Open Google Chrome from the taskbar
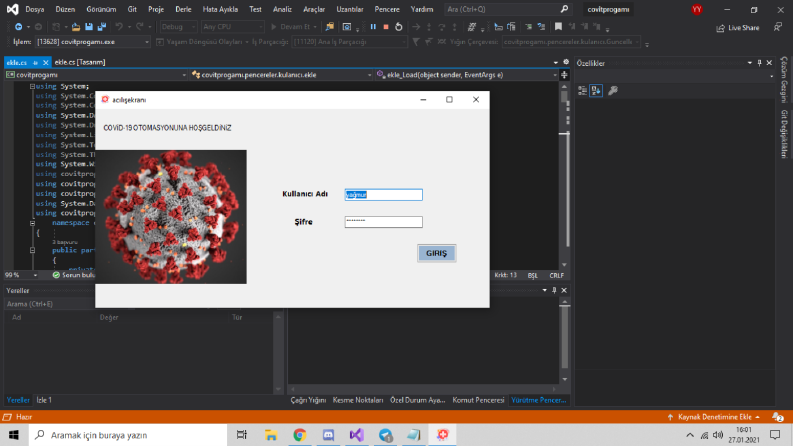The image size is (793, 446). tap(299, 435)
